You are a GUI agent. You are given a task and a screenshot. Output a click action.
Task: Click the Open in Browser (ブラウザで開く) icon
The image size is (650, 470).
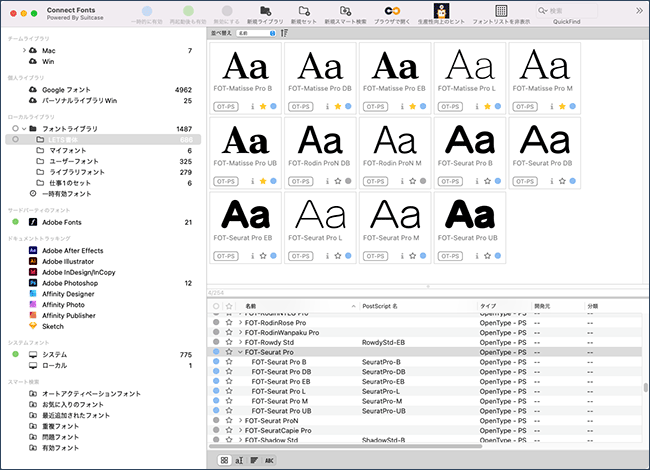(392, 11)
